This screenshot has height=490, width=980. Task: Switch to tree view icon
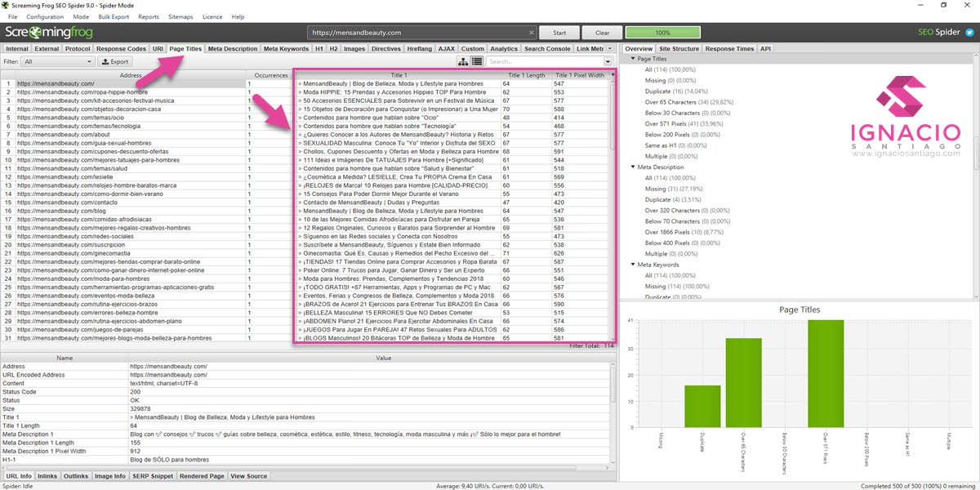(x=465, y=61)
